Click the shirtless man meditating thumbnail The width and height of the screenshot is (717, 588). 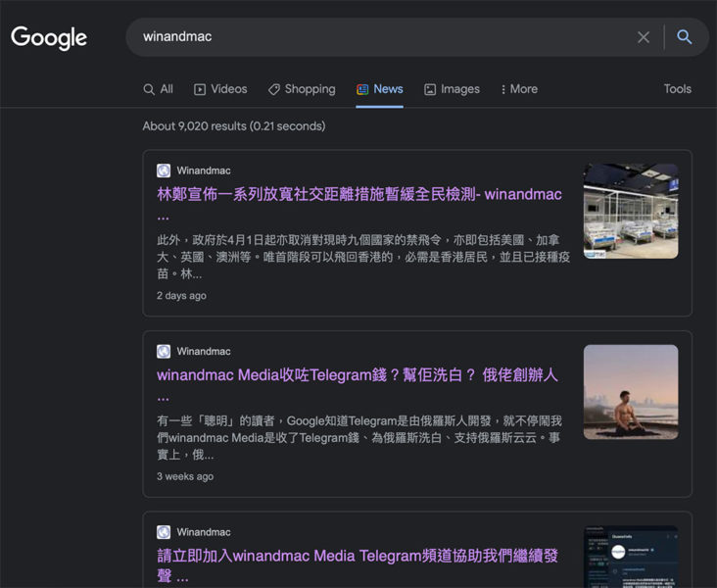point(630,391)
